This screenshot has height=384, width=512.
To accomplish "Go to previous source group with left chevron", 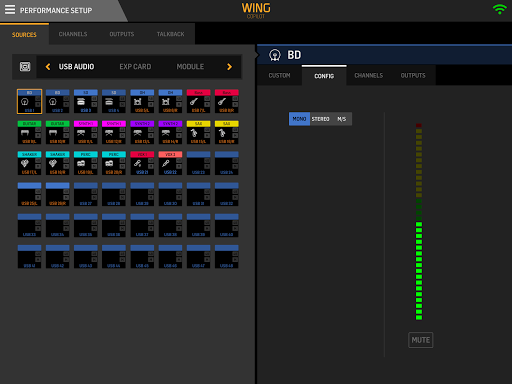I will point(48,67).
